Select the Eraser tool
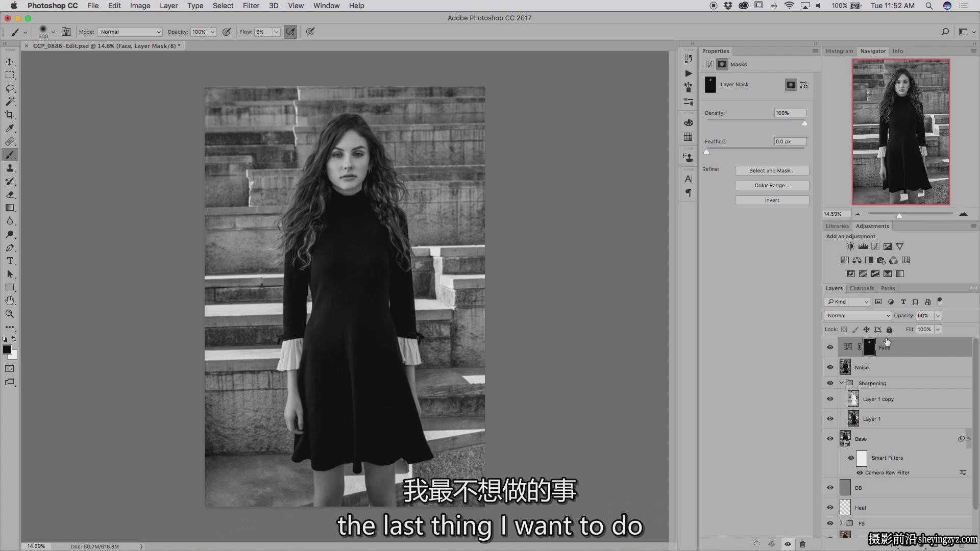Screen dimensions: 980x551 (10, 194)
